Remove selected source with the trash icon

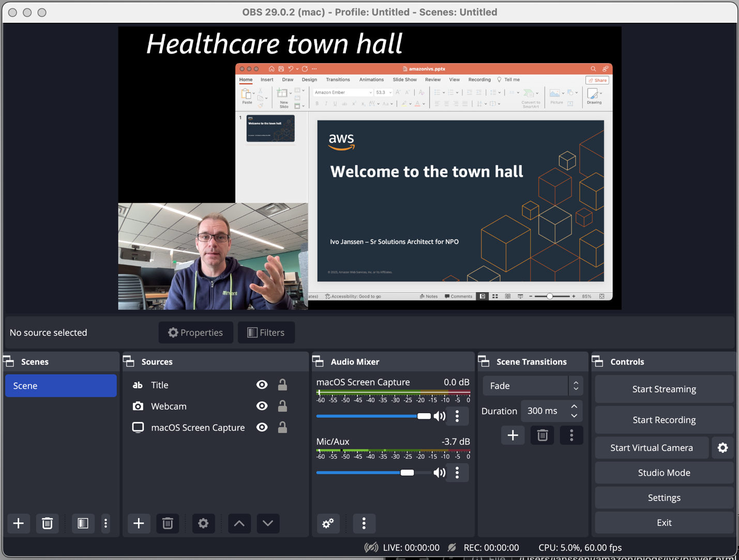click(x=167, y=523)
